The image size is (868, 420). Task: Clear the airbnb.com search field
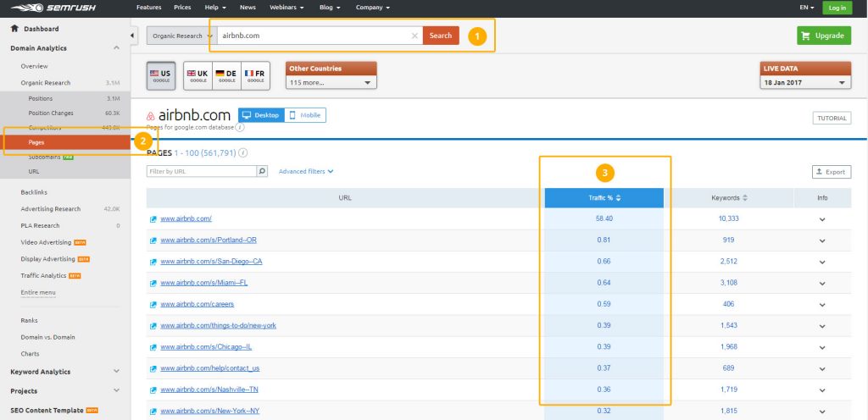coord(415,36)
